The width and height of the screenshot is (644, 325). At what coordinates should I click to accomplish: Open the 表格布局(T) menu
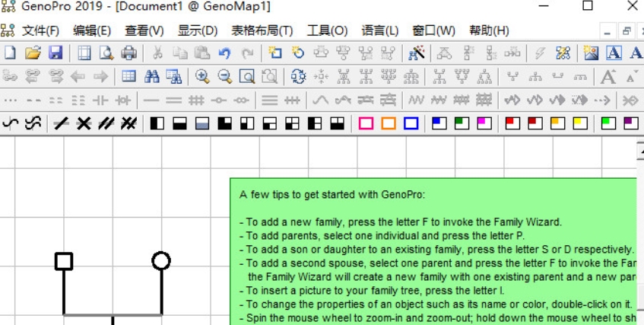(262, 30)
